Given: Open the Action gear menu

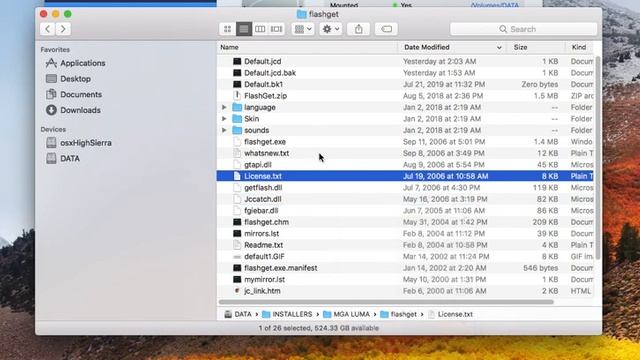Looking at the screenshot, I should pos(331,29).
